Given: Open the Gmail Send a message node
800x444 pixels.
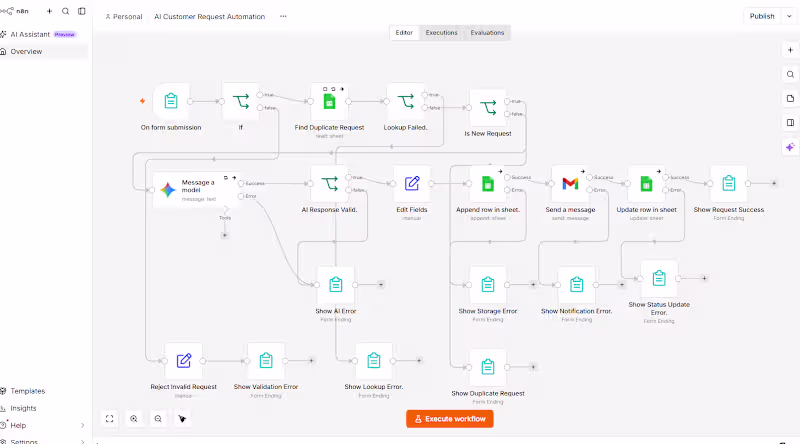Looking at the screenshot, I should (570, 183).
